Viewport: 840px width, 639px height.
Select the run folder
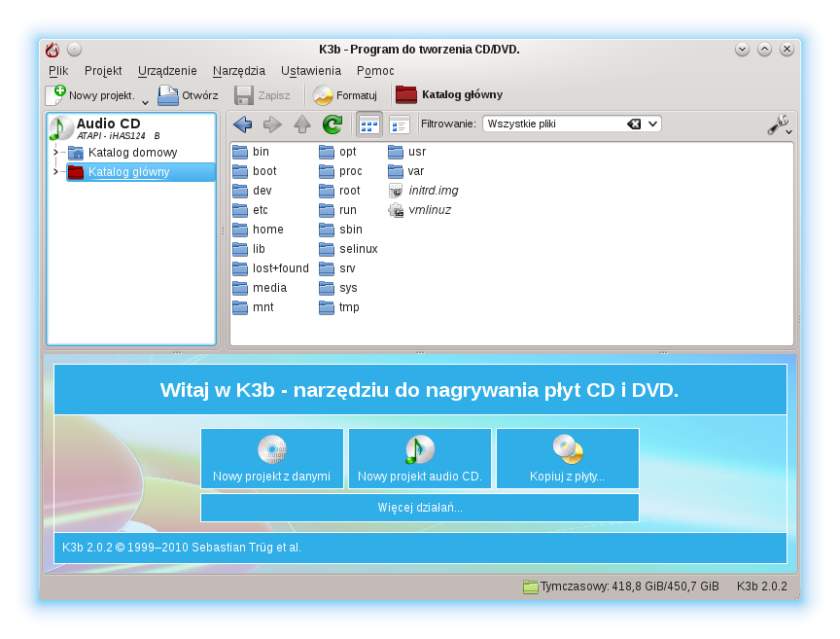click(x=337, y=210)
